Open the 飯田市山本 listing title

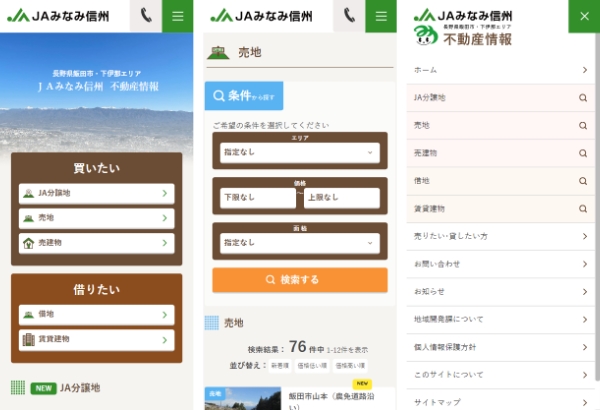point(331,401)
